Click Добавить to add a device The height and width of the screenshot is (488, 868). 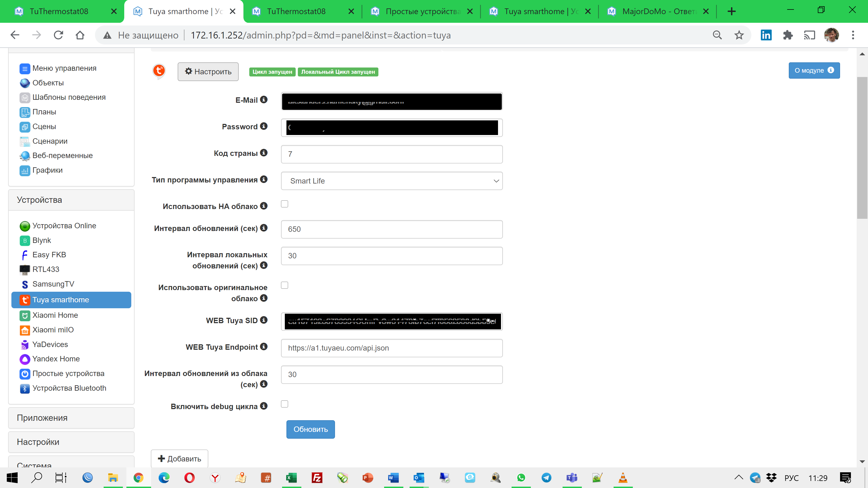coord(179,458)
